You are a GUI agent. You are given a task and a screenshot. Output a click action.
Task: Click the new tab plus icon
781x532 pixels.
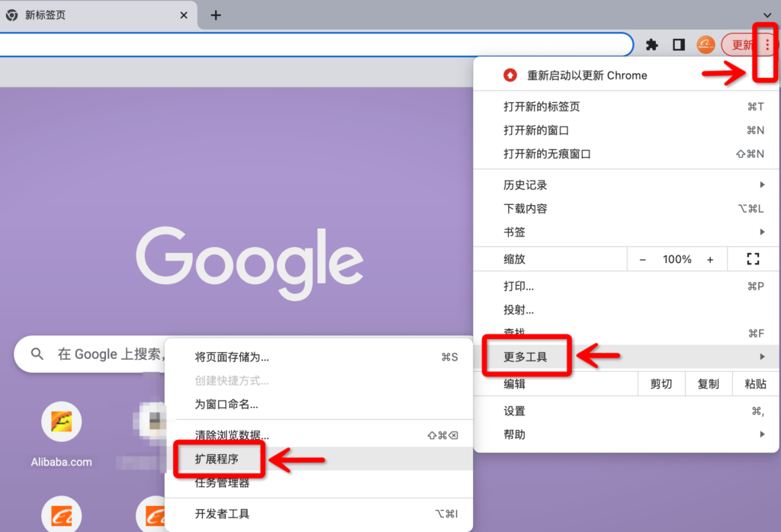point(216,15)
